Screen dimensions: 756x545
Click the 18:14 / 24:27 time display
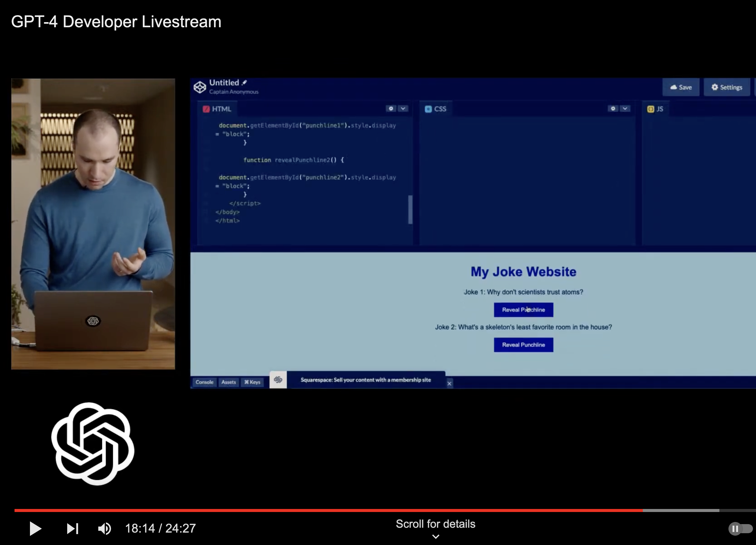tap(160, 528)
